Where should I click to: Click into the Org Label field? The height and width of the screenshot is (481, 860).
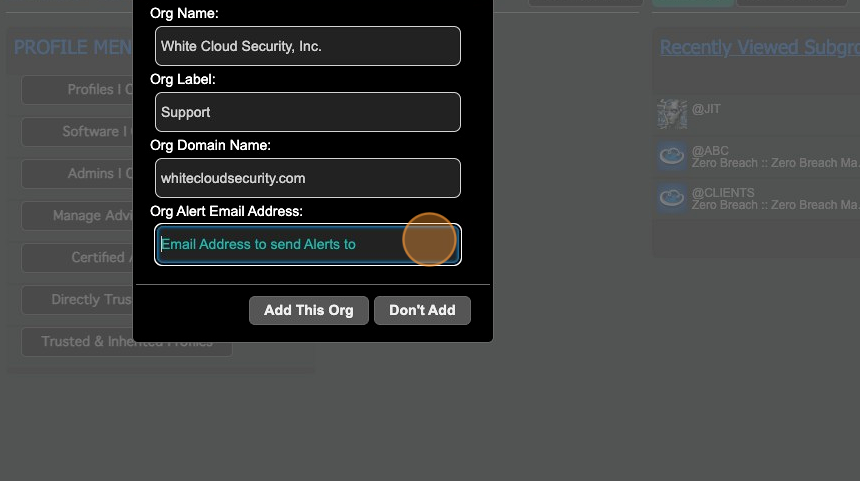(308, 112)
